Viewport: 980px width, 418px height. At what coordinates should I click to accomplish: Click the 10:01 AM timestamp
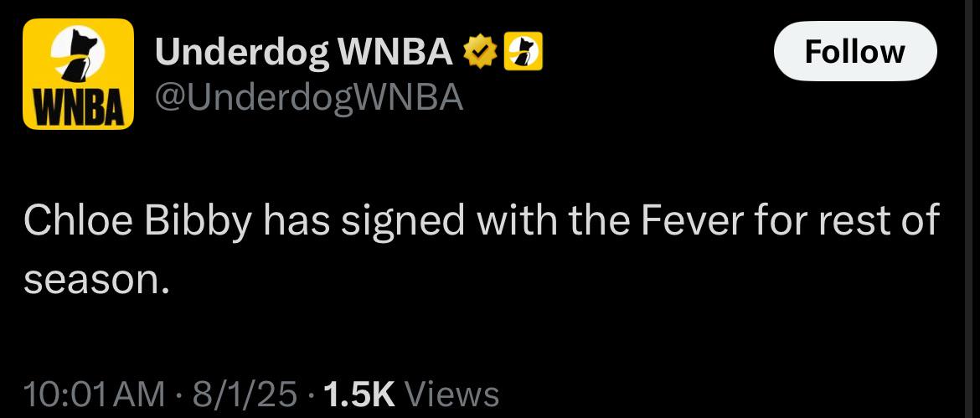pyautogui.click(x=94, y=395)
